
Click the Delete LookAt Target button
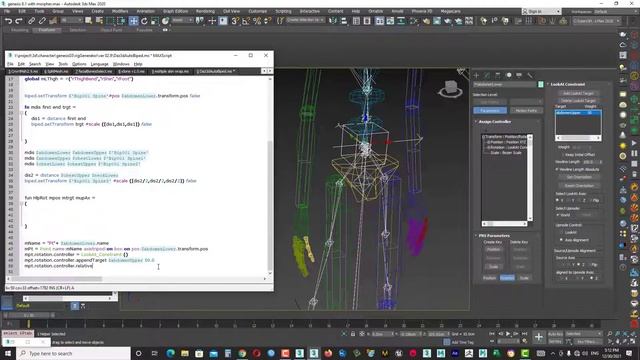[578, 100]
